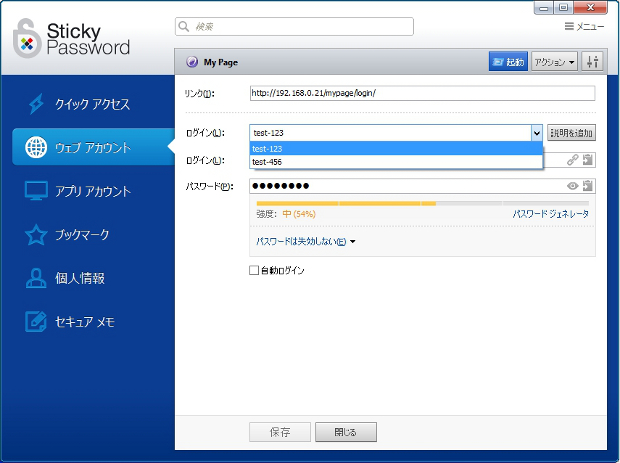Click the 説明を追加 button
Viewport: 620px width, 463px height.
coord(571,133)
